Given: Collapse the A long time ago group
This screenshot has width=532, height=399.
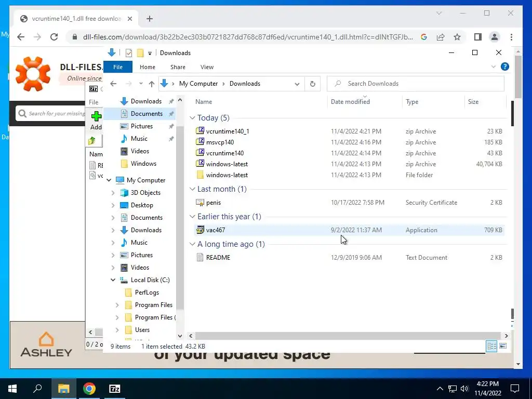Looking at the screenshot, I should pos(192,244).
